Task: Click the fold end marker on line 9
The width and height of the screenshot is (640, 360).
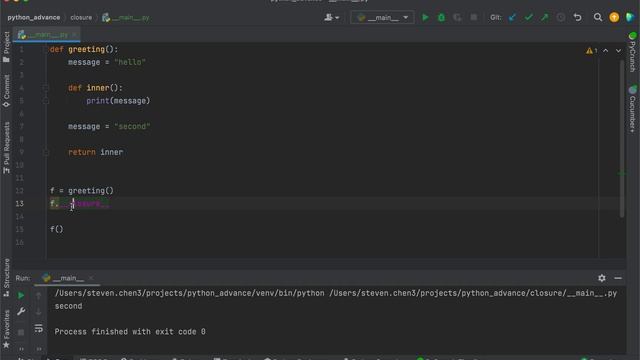Action: [46, 152]
